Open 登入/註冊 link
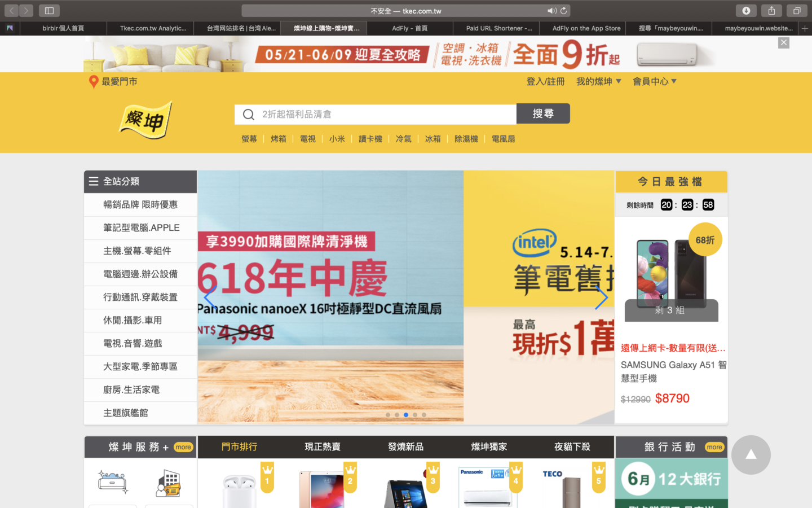Screen dimensions: 812x508 pos(545,82)
